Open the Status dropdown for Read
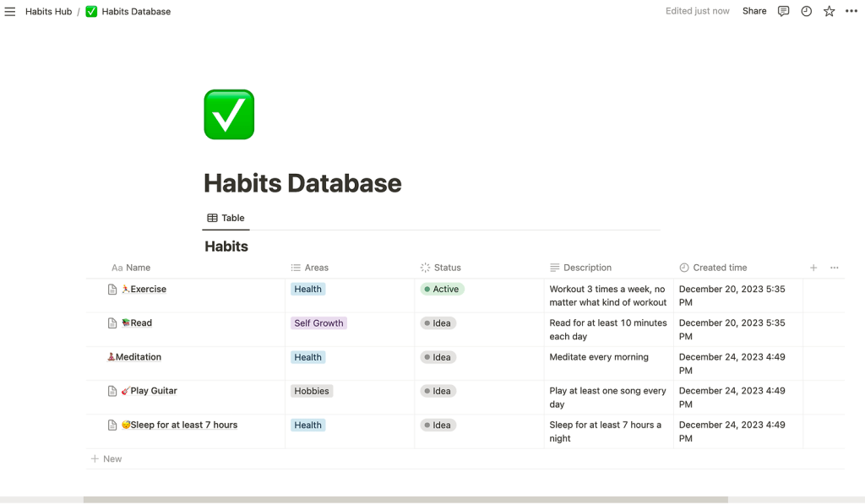The image size is (865, 504). [x=438, y=322]
